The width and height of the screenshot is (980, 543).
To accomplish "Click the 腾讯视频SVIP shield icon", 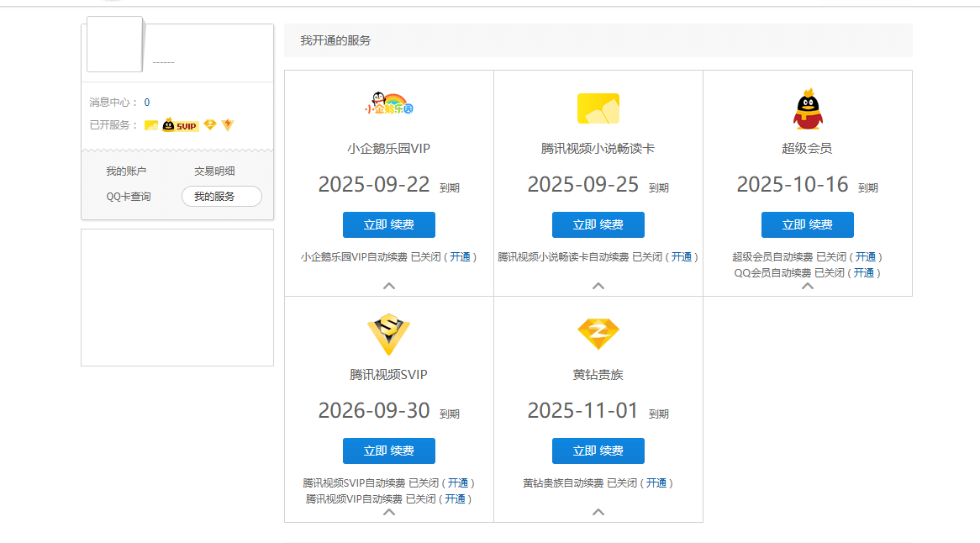I will coord(389,335).
